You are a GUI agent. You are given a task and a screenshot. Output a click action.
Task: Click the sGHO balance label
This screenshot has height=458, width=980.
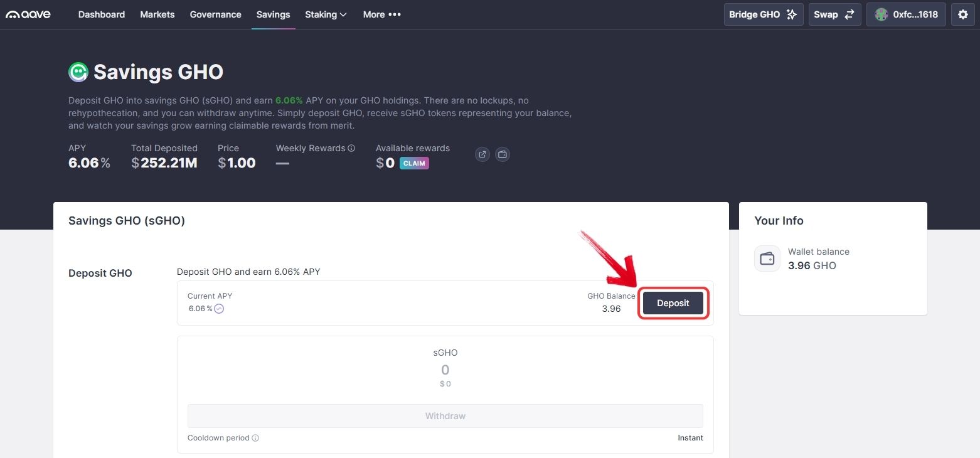[445, 353]
